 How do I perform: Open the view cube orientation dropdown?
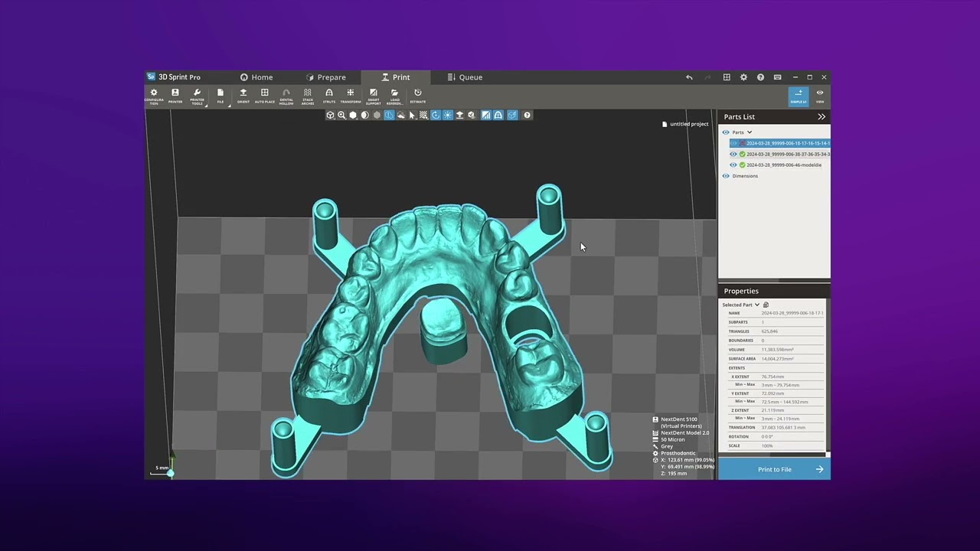[x=330, y=115]
